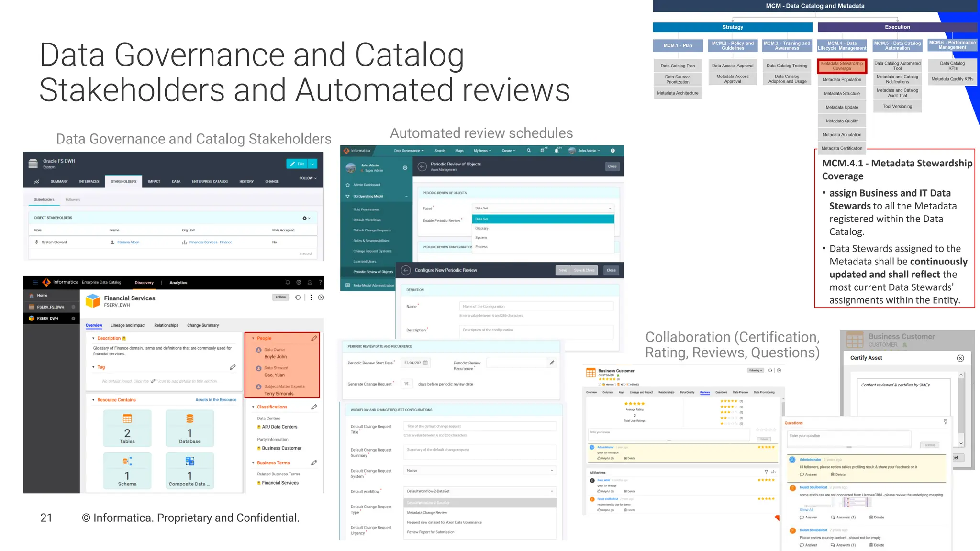Open Default Change Request System Native dropdown
The width and height of the screenshot is (980, 551).
click(479, 471)
